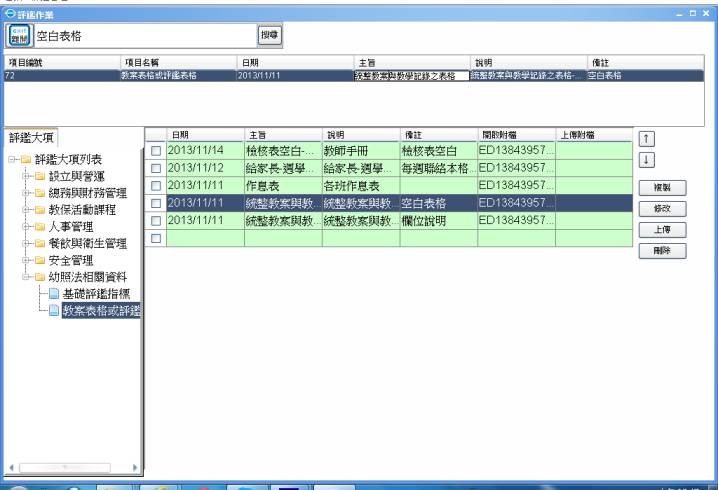The height and width of the screenshot is (490, 718).
Task: Select the 教案表格或評鑑 tree item
Action: [x=100, y=311]
